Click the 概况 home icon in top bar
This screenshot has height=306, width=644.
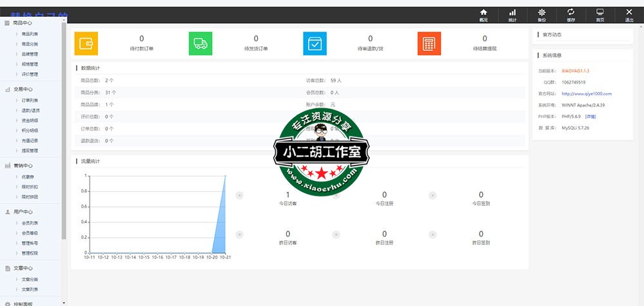pyautogui.click(x=483, y=13)
